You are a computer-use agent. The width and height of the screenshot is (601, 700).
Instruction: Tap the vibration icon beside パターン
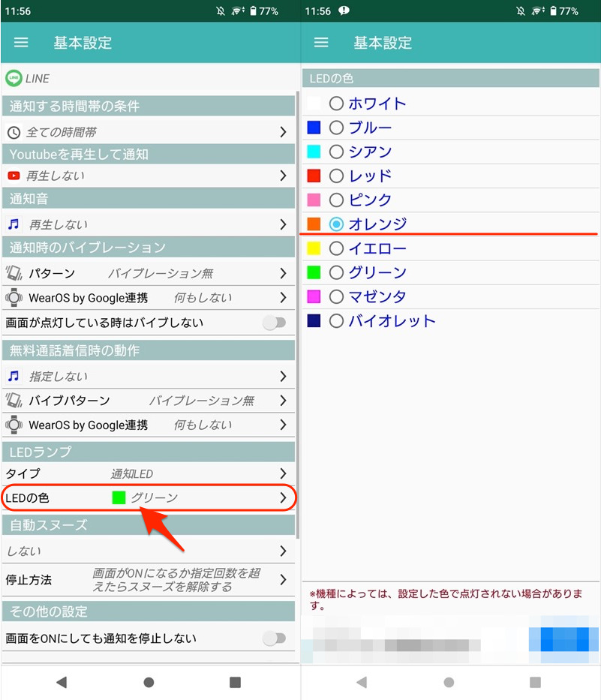(x=14, y=273)
